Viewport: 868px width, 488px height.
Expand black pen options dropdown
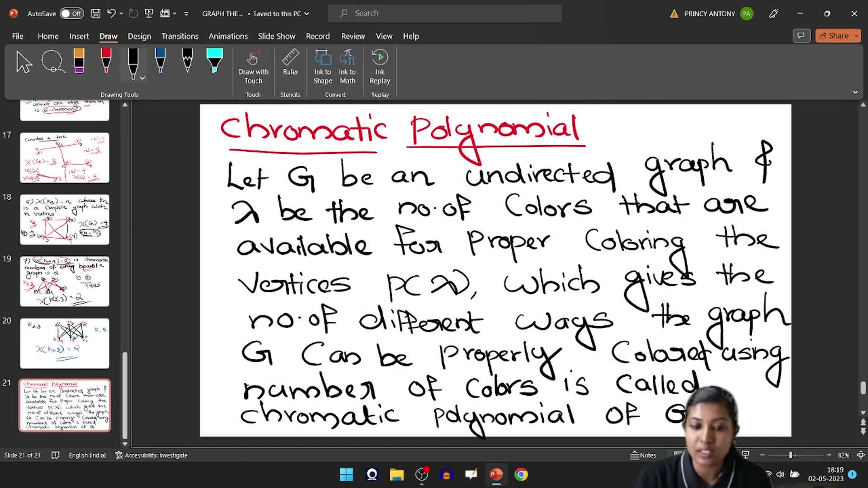click(142, 78)
